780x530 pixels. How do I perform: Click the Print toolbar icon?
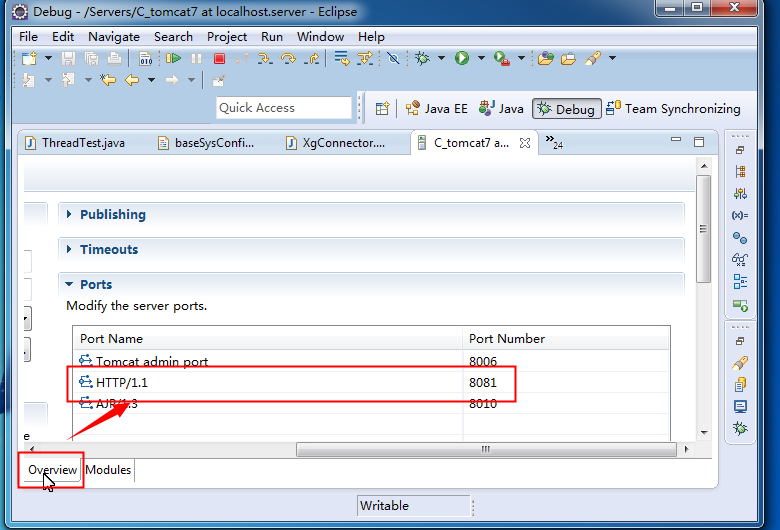(114, 59)
